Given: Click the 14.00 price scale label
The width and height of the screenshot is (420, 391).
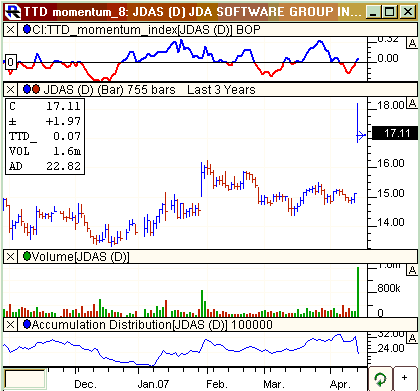Looking at the screenshot, I should (391, 222).
